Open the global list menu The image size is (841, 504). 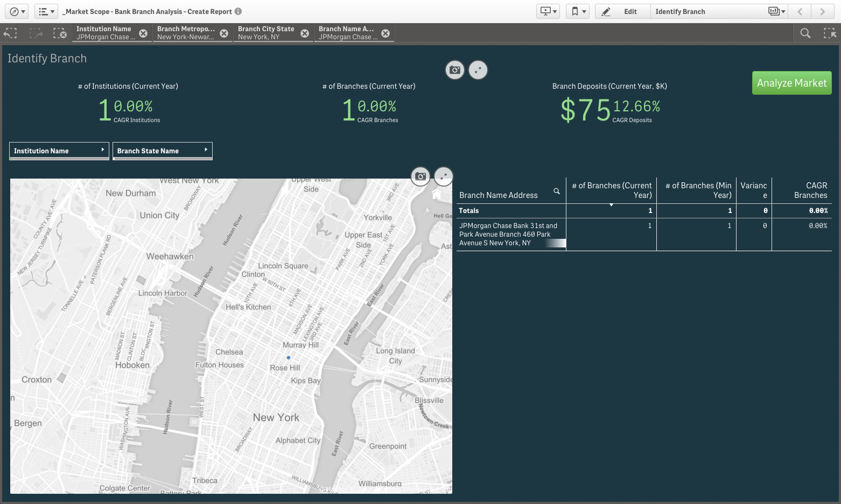click(46, 11)
